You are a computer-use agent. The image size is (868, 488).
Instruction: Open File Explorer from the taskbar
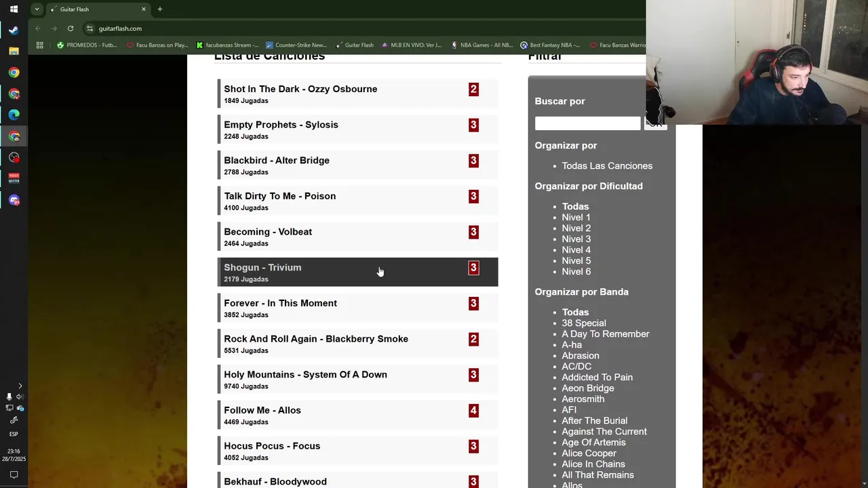[14, 52]
